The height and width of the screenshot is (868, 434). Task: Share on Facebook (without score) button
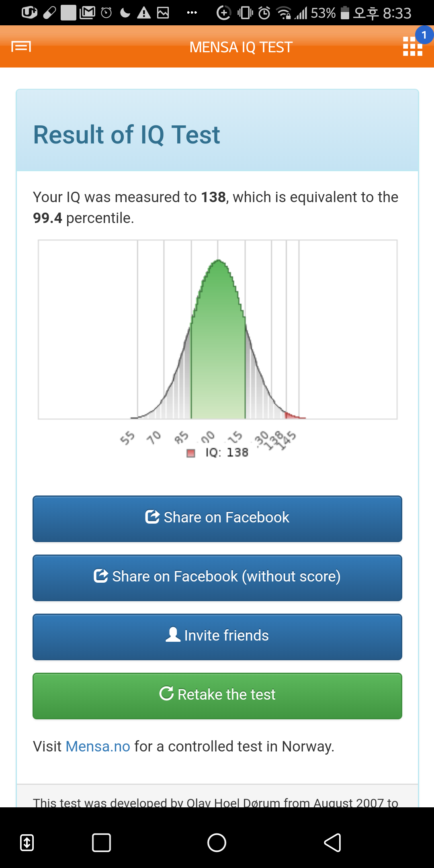click(217, 578)
